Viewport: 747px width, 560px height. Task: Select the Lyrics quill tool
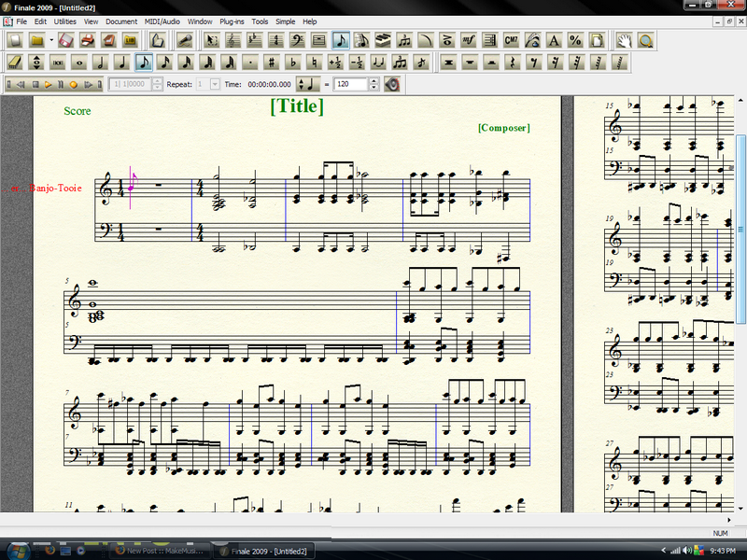tap(532, 40)
